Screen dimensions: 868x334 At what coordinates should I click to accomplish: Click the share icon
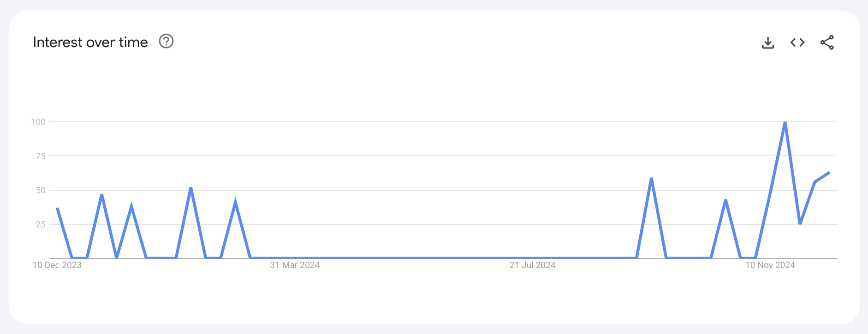coord(827,42)
